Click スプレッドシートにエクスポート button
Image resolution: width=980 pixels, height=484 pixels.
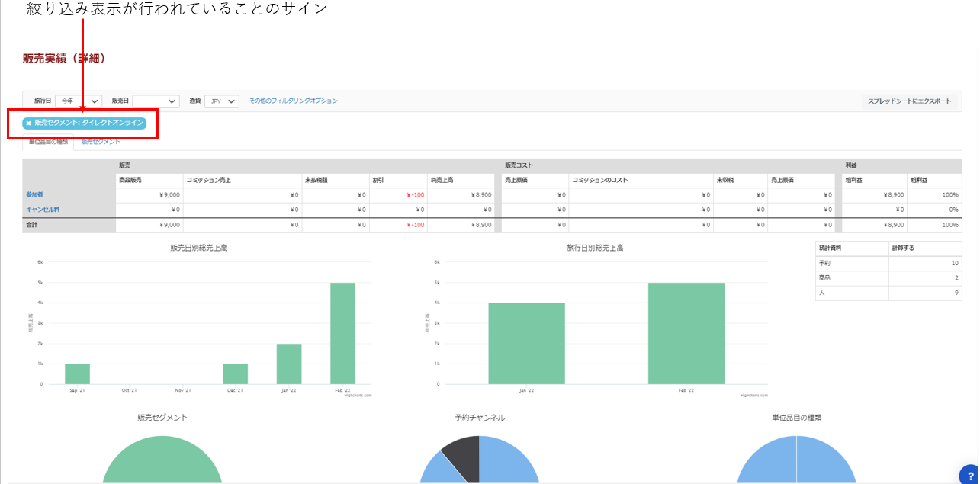(x=909, y=101)
